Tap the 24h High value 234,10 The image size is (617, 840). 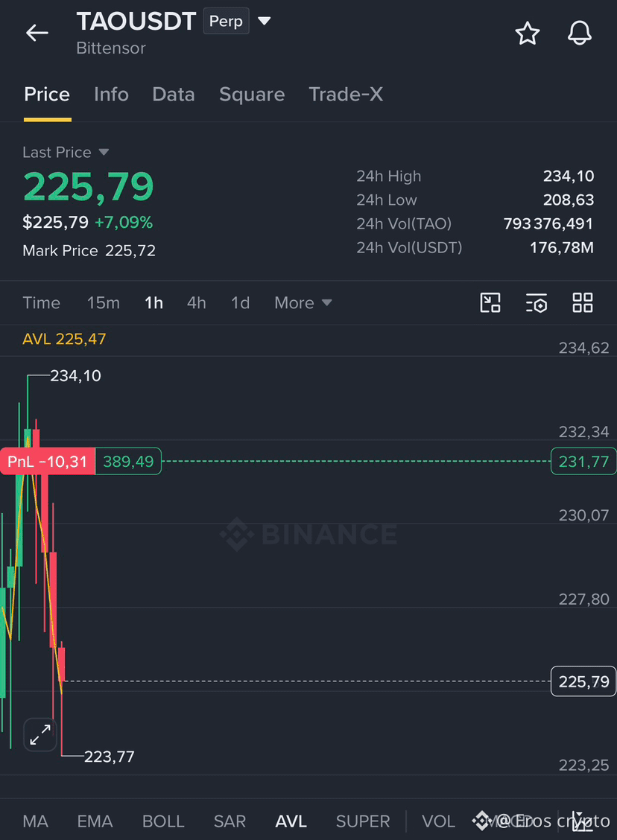coord(569,176)
